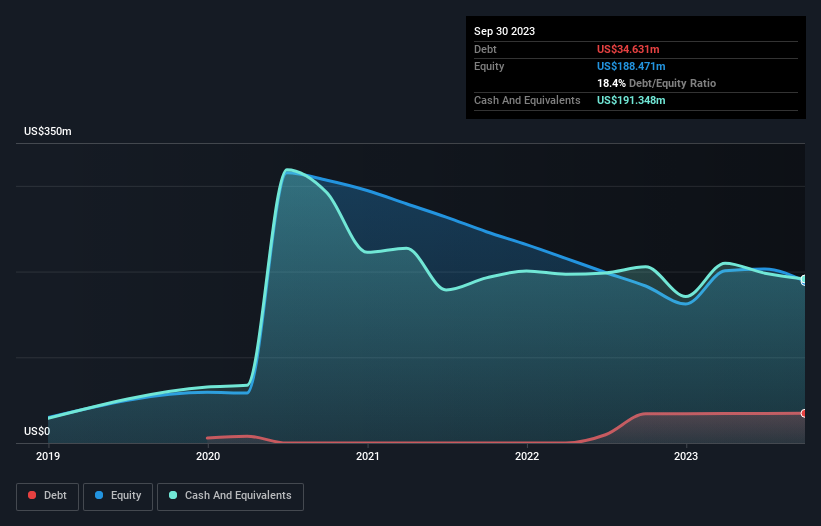Viewport: 821px width, 526px height.
Task: Click the US$350m y-axis label
Action: [48, 131]
